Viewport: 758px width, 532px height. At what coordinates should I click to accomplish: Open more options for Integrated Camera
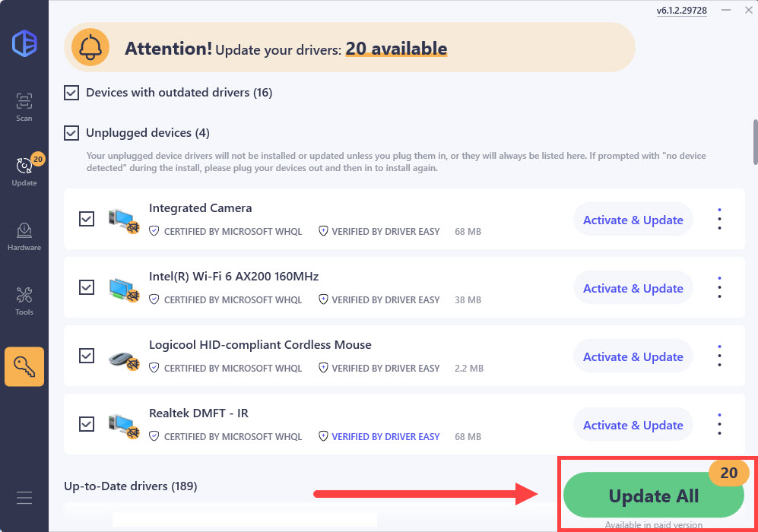click(719, 220)
